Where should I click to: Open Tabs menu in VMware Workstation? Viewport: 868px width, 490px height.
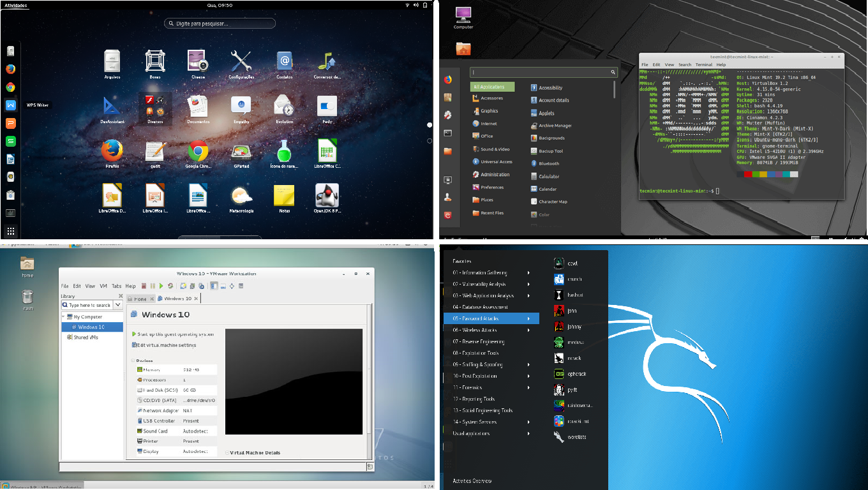(116, 286)
